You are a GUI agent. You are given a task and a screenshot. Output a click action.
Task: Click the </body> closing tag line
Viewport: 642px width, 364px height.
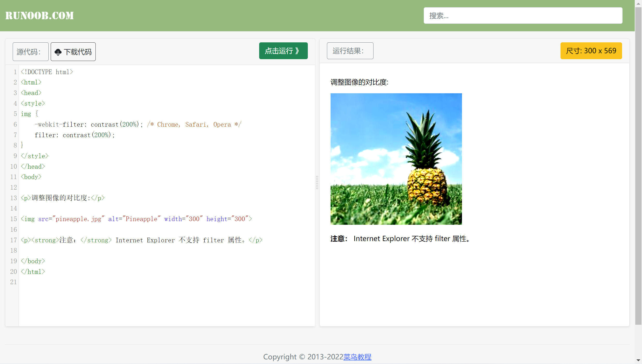coord(33,261)
